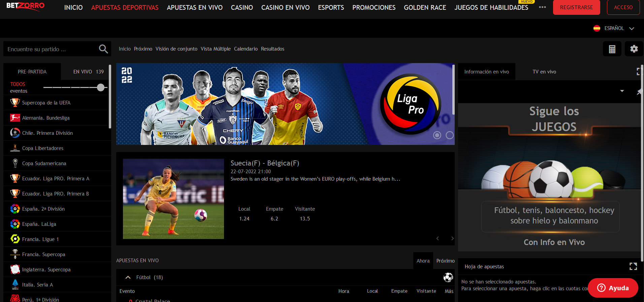Select the Ahora tab
Viewport: 644px width, 302px height.
423,261
